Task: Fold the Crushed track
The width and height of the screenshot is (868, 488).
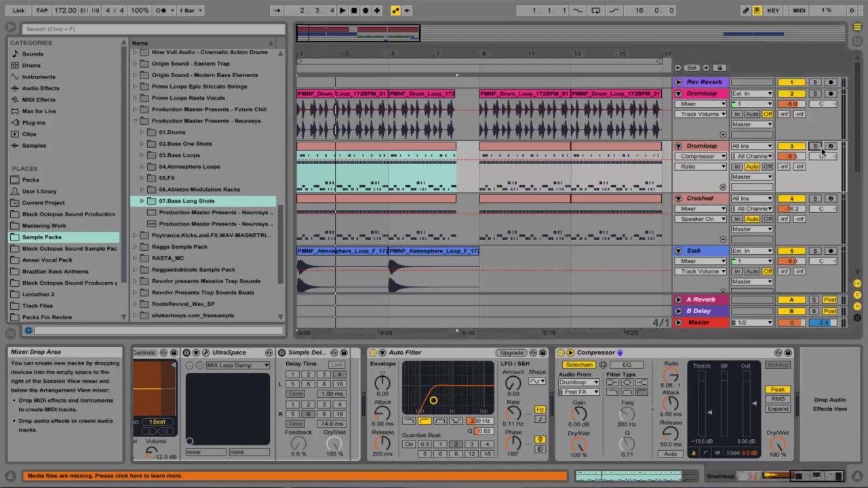Action: click(x=678, y=199)
